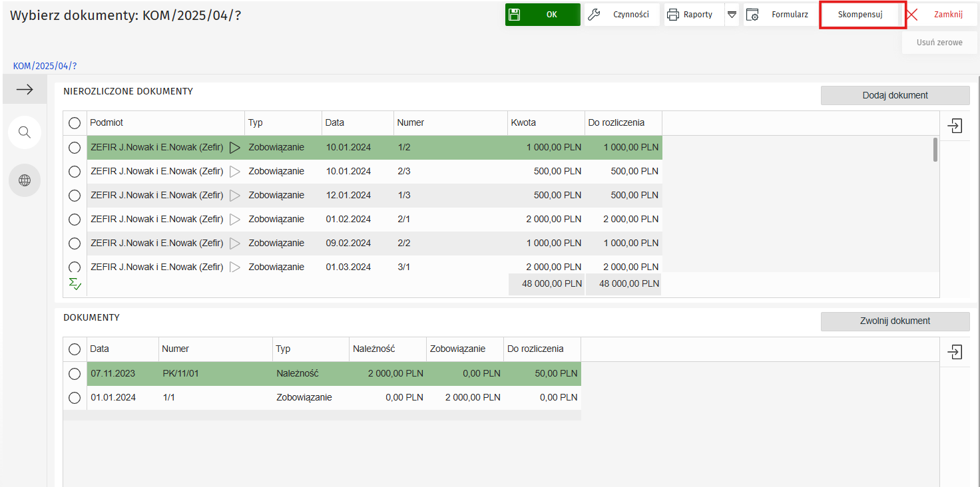Select the radio button for document 2/3
The height and width of the screenshot is (487, 980).
click(x=75, y=172)
